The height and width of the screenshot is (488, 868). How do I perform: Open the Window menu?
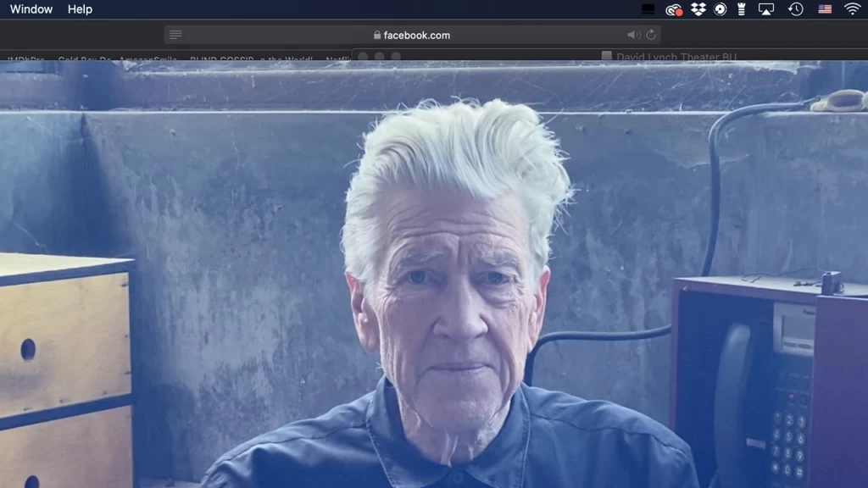(x=31, y=9)
